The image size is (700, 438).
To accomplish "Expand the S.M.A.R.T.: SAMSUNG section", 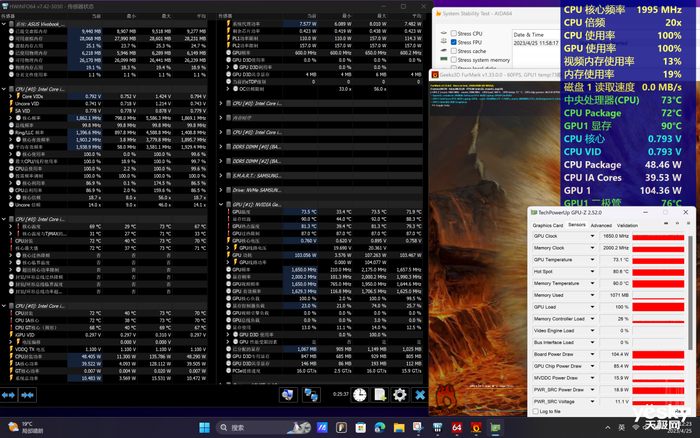I will (x=221, y=175).
